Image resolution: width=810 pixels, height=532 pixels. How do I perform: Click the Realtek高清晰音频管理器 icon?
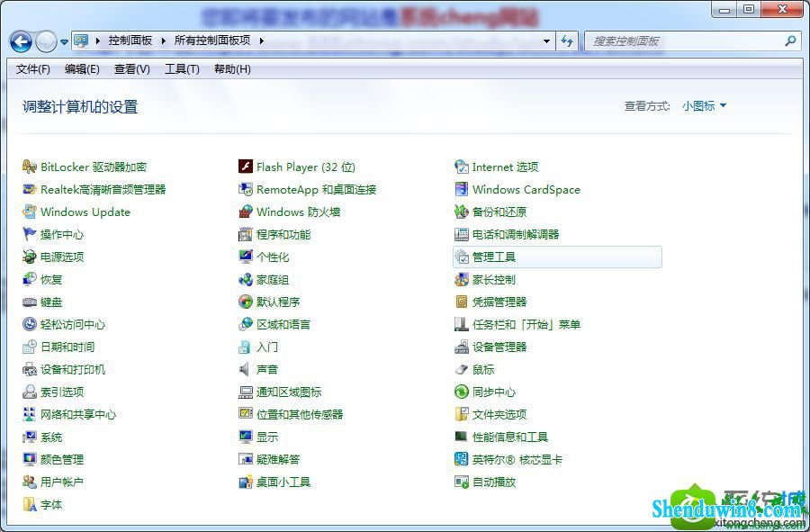coord(30,190)
